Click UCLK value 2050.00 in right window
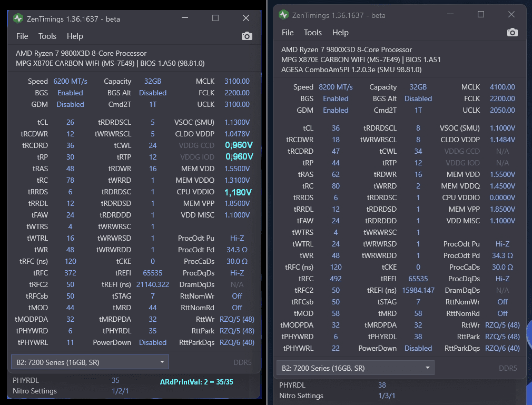The width and height of the screenshot is (532, 405). 502,110
